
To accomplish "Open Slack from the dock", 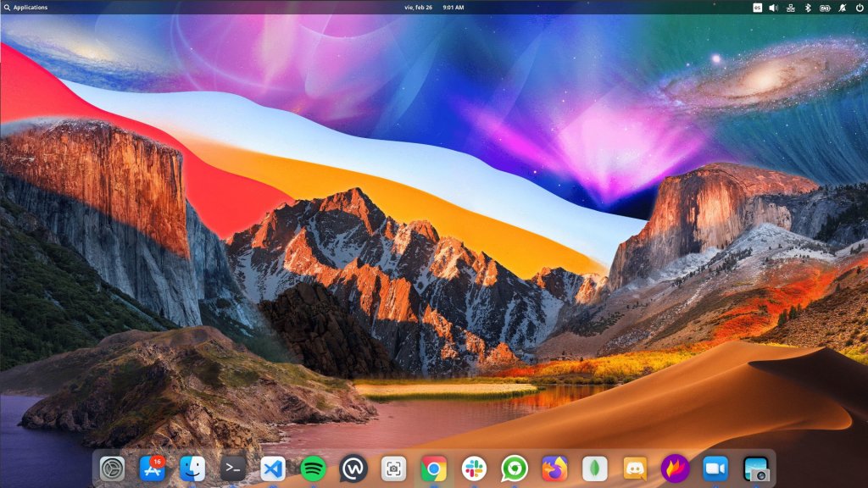I will [474, 469].
